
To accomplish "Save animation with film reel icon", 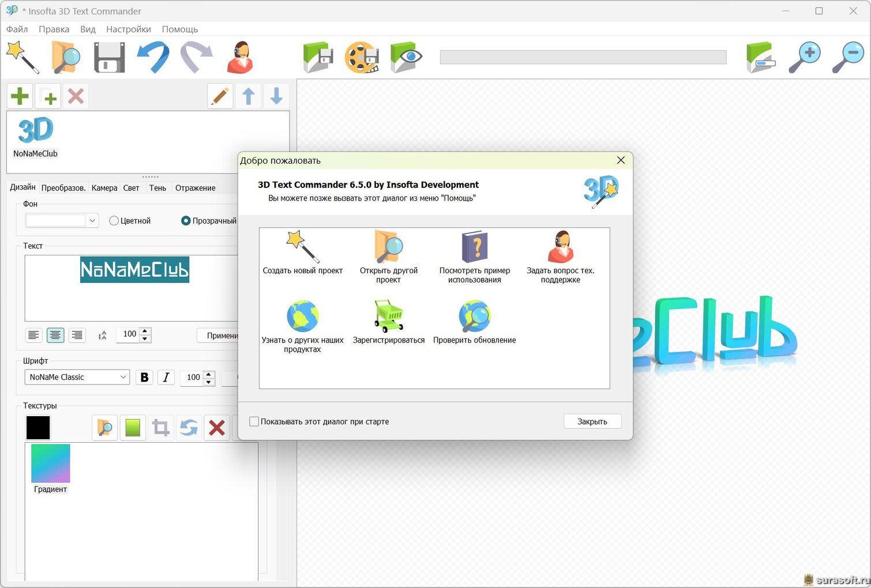I will pos(362,57).
